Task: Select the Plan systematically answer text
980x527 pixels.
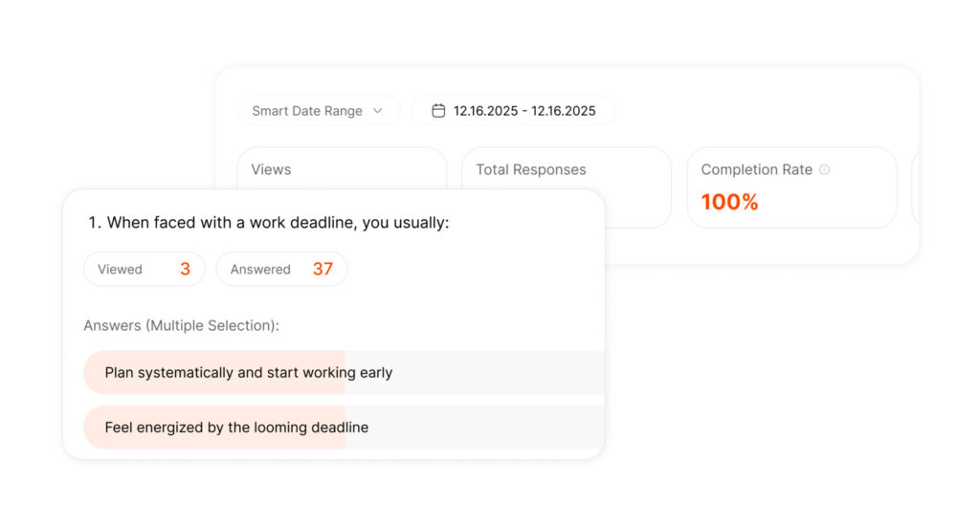Action: 249,373
